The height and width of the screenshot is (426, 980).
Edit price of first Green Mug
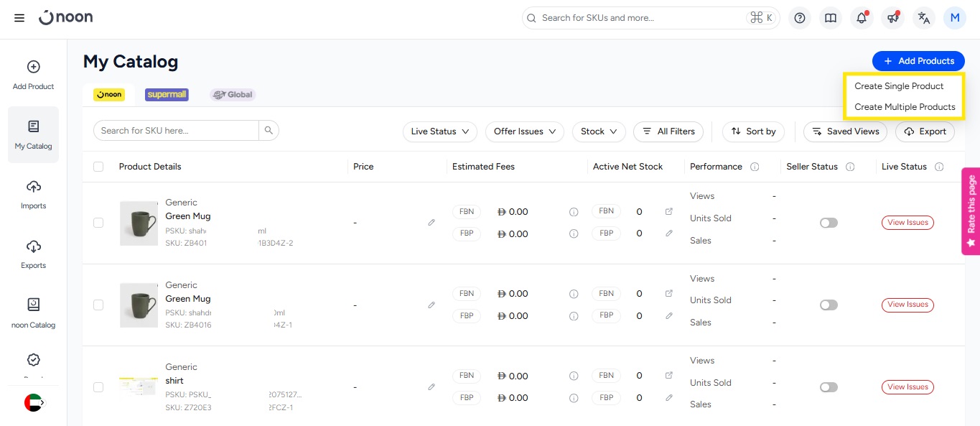click(x=431, y=223)
